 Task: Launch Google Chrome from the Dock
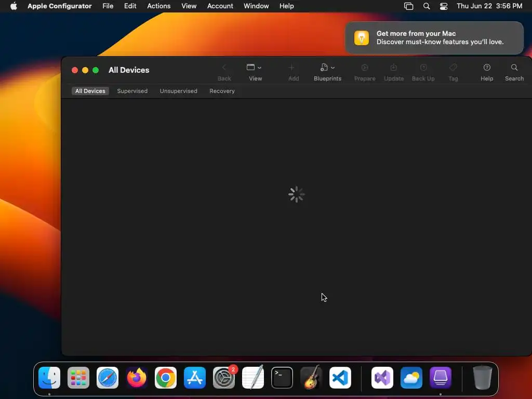pyautogui.click(x=166, y=378)
